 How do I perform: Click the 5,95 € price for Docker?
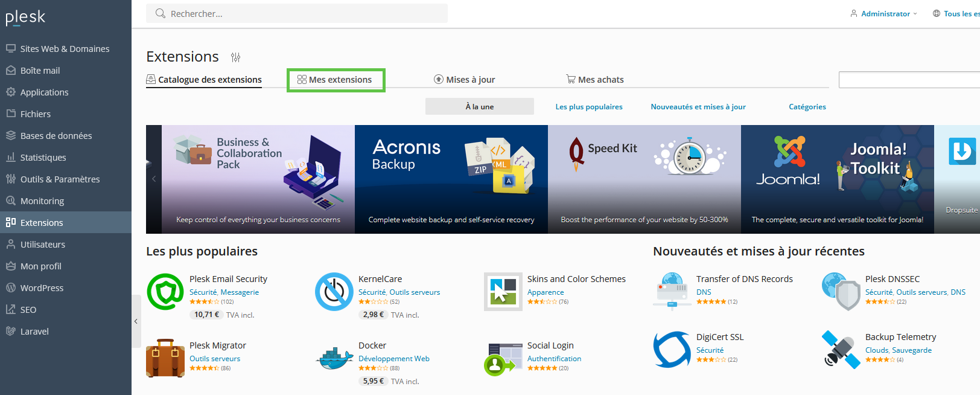[374, 381]
